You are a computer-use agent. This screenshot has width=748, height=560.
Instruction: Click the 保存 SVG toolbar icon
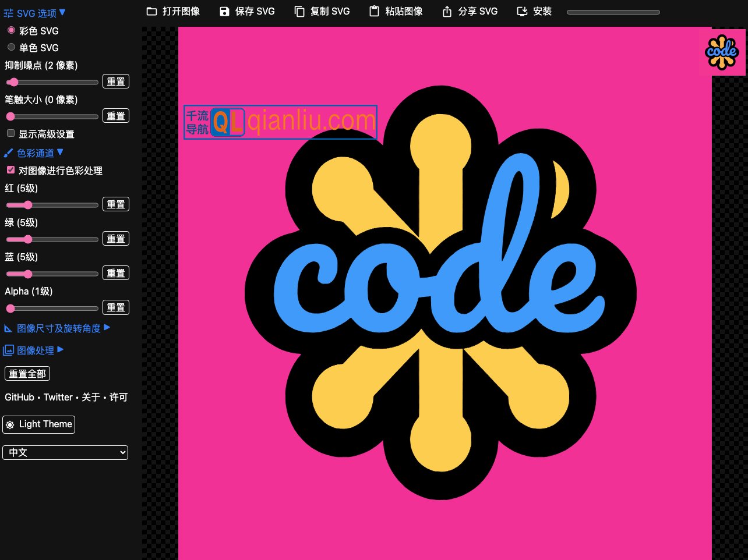(x=224, y=10)
